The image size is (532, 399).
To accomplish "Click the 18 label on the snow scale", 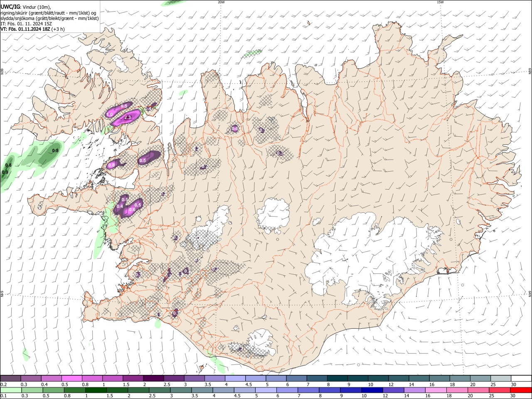I will 452,384.
